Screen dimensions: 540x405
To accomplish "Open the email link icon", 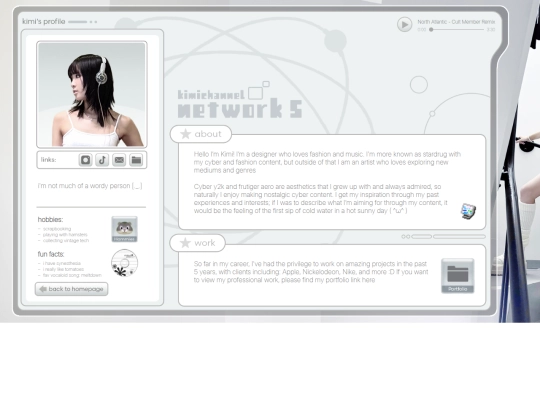I will (119, 160).
